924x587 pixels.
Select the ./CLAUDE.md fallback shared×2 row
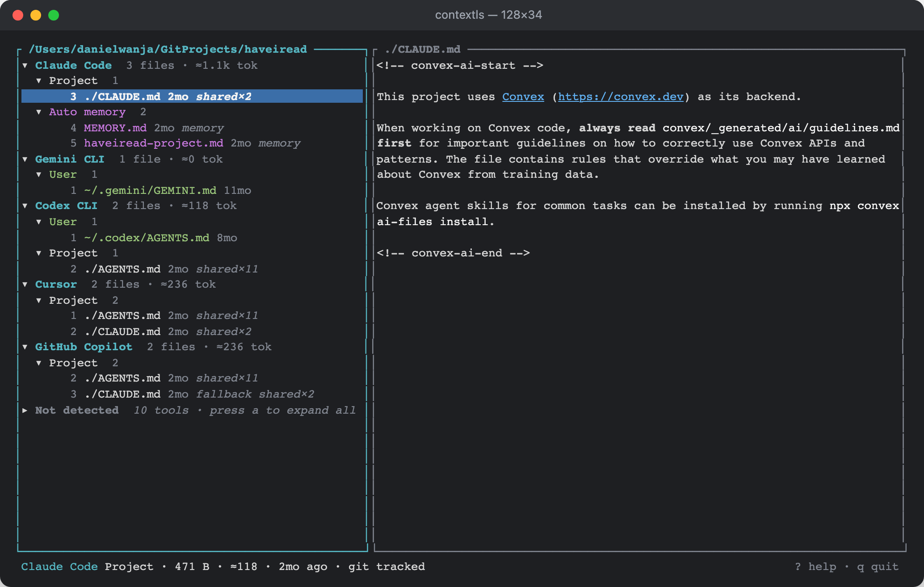192,394
